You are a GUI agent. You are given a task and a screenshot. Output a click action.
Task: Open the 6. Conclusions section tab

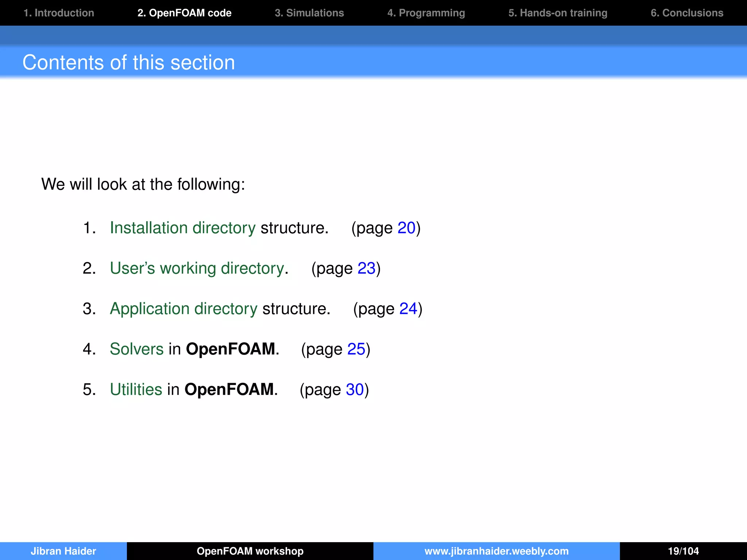tap(687, 13)
